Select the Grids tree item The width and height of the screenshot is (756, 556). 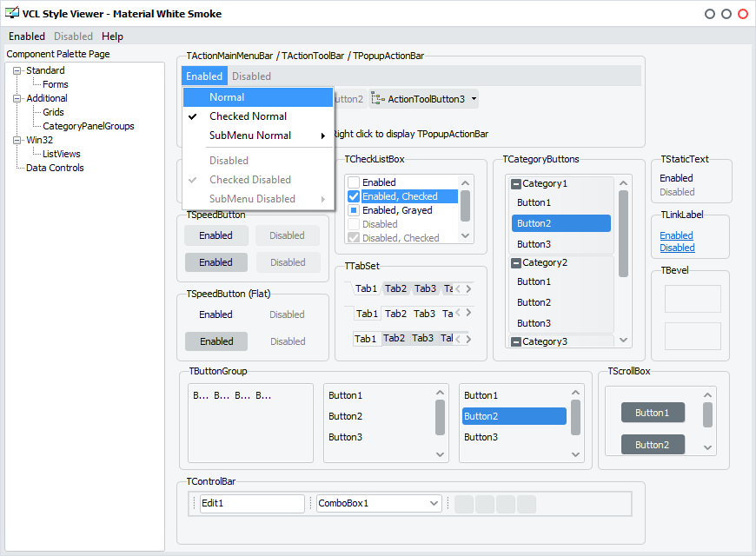click(53, 112)
